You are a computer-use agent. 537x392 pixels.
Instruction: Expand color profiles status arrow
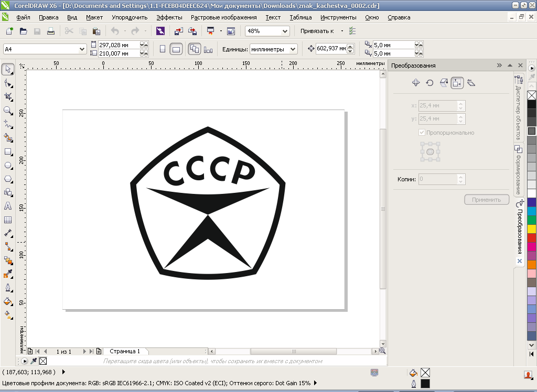(x=315, y=383)
